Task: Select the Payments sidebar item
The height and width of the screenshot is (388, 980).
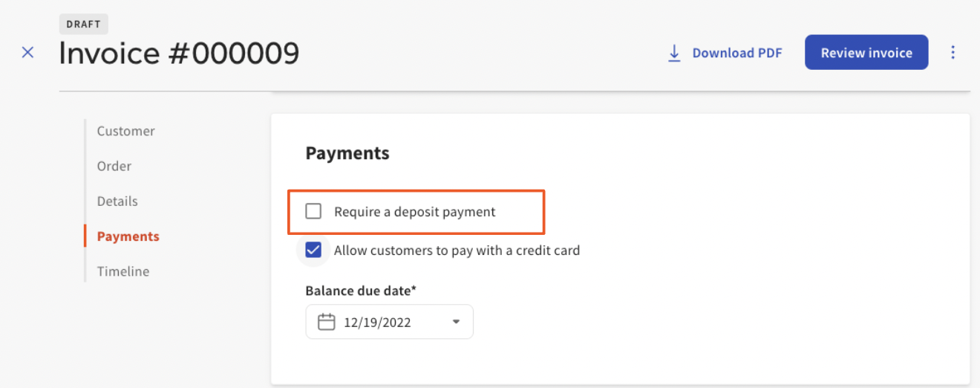Action: coord(128,236)
